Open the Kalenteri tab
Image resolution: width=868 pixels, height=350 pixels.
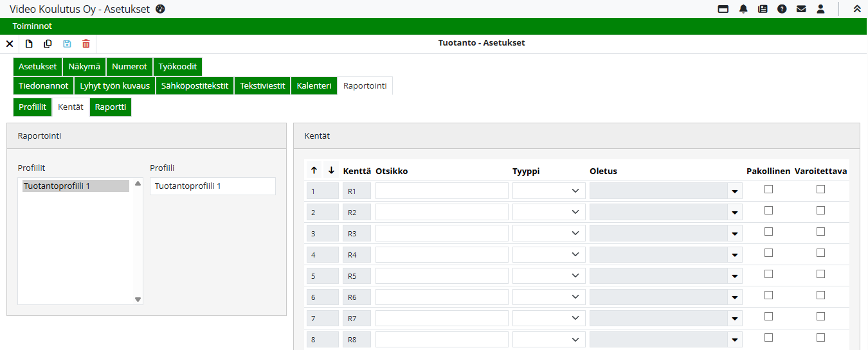click(314, 86)
